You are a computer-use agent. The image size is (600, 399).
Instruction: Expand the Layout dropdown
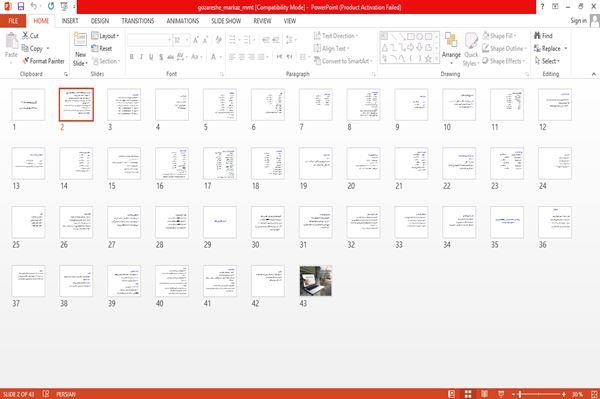tap(105, 36)
